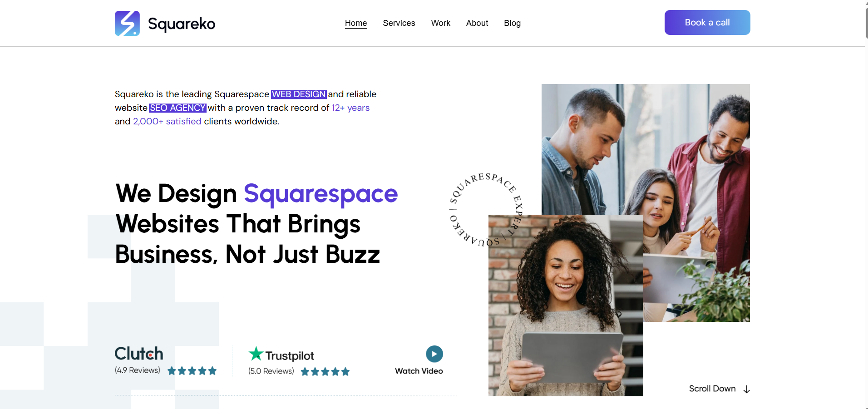Click the Trustpilot five-star rating icons

point(325,372)
